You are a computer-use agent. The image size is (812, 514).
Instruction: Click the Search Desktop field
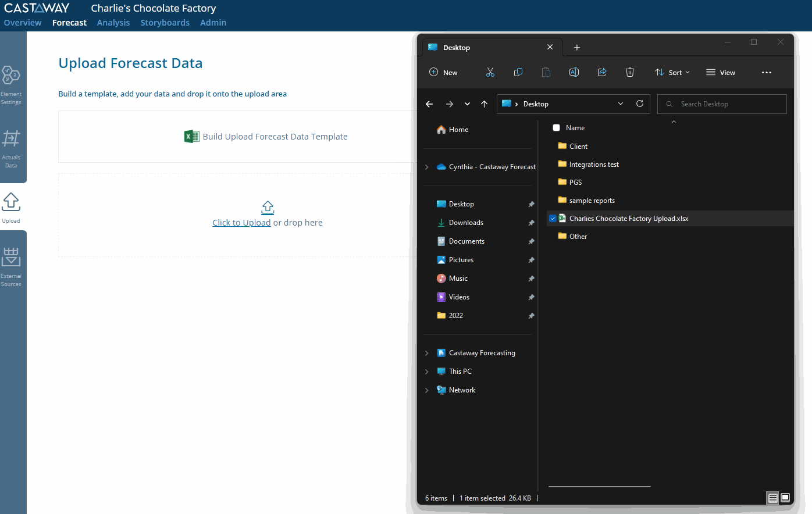pyautogui.click(x=722, y=104)
